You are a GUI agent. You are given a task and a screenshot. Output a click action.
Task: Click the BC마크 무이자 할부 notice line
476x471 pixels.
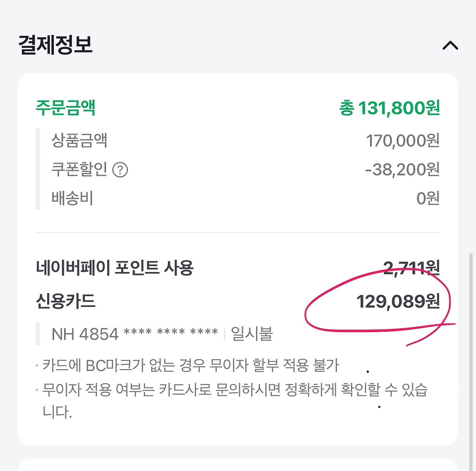coord(190,365)
